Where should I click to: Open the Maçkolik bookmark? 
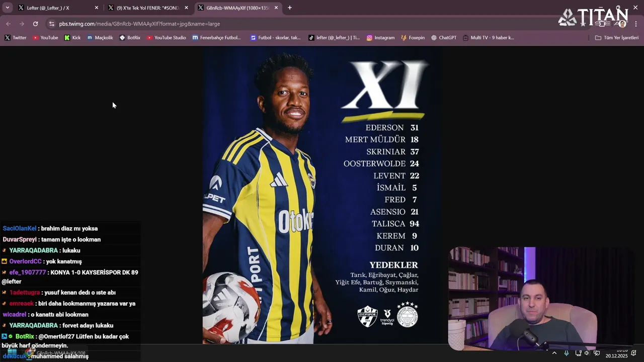(x=100, y=38)
